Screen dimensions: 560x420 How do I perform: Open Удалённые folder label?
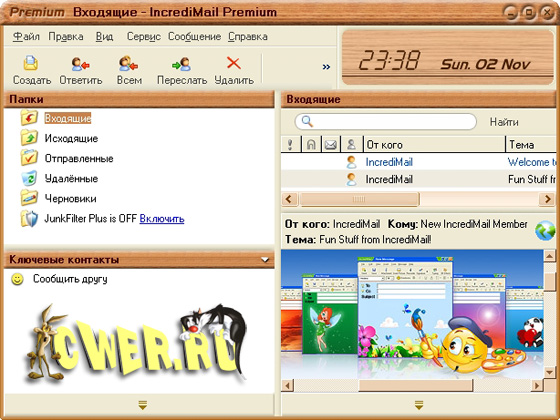[x=71, y=178]
